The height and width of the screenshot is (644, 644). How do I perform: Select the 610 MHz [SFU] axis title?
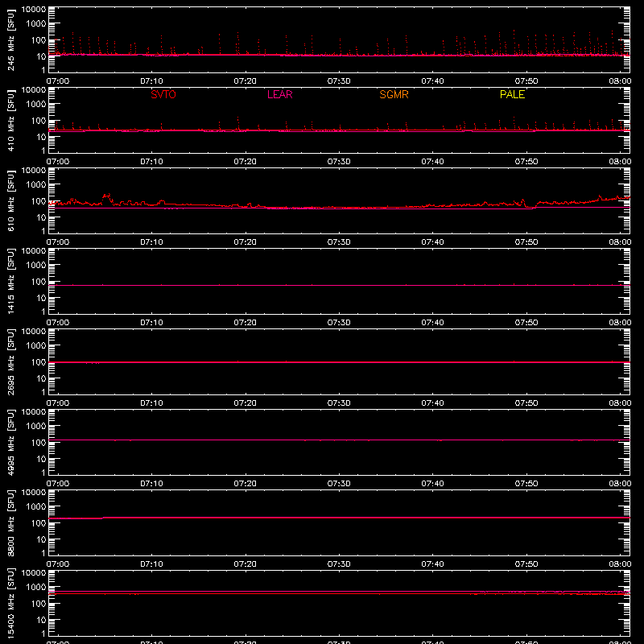coord(10,200)
